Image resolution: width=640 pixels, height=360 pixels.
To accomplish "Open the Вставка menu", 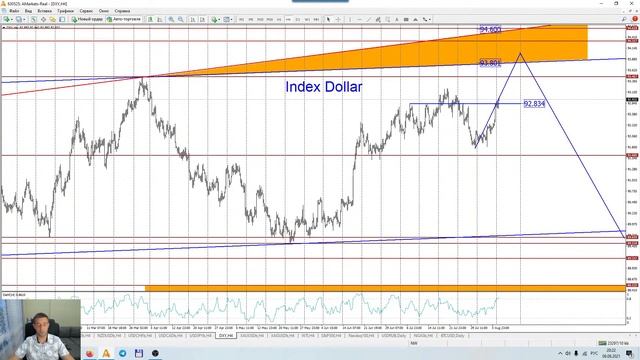I will [x=44, y=11].
